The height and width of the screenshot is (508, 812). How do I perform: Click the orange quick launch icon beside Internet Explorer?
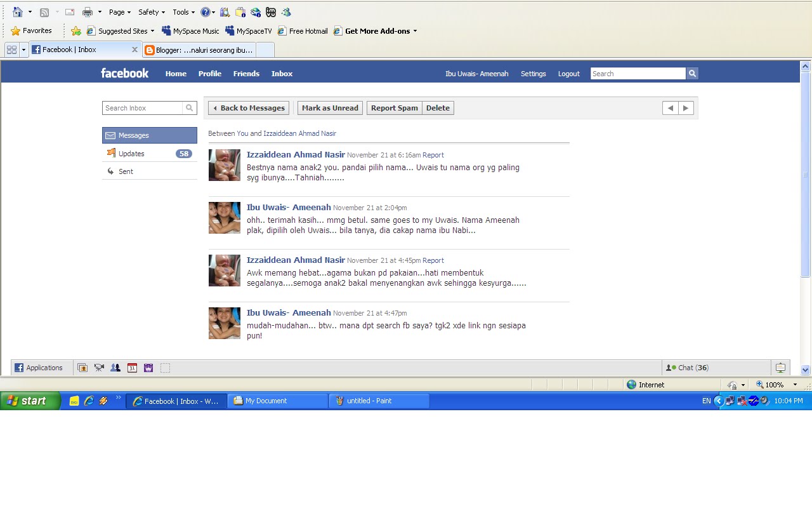tap(103, 401)
